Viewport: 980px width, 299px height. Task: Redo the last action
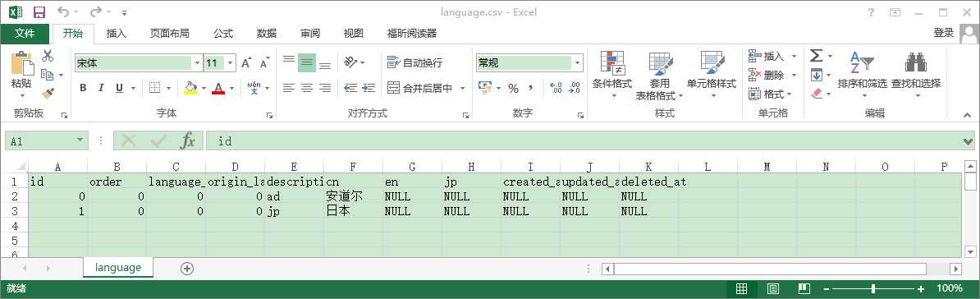[x=95, y=11]
